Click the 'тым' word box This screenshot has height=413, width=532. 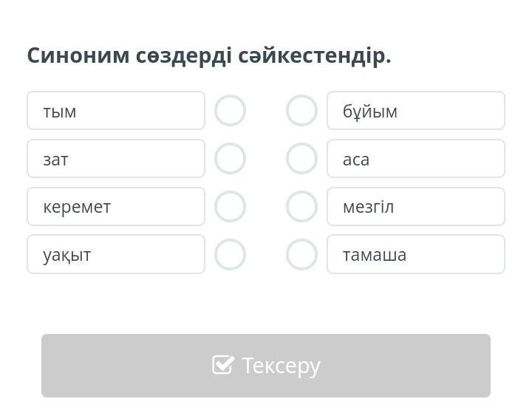tap(116, 111)
